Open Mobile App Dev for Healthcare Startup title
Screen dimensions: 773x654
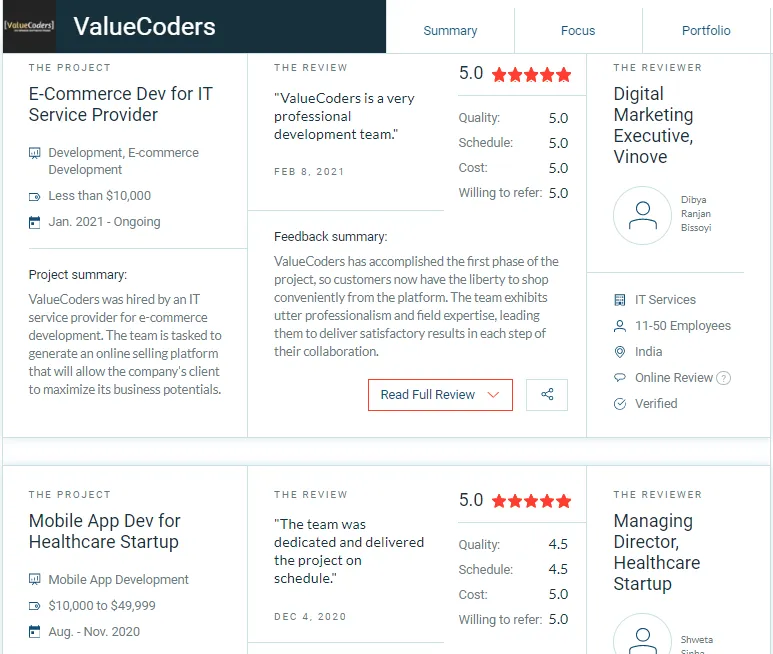click(x=105, y=531)
